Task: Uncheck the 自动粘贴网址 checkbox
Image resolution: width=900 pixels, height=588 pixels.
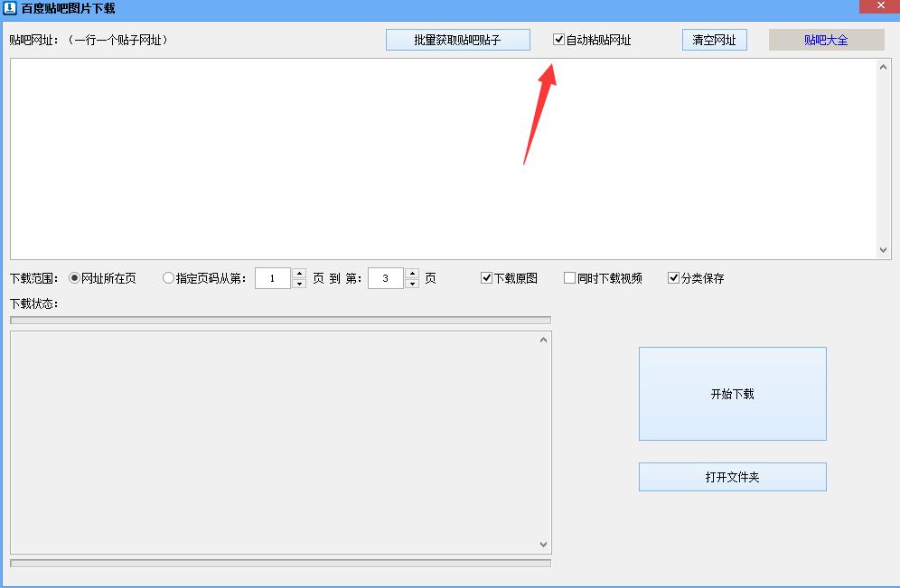Action: point(558,39)
